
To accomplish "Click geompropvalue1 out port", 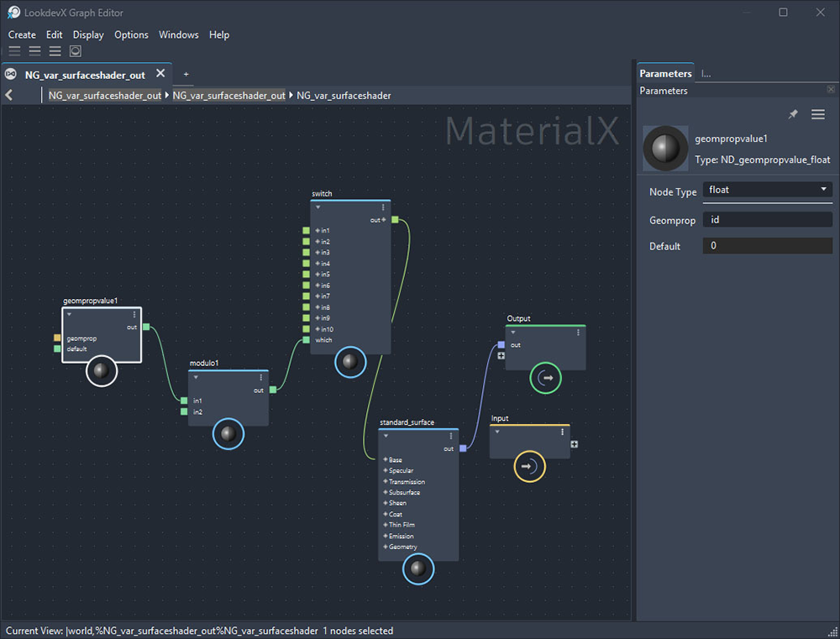I will 145,327.
